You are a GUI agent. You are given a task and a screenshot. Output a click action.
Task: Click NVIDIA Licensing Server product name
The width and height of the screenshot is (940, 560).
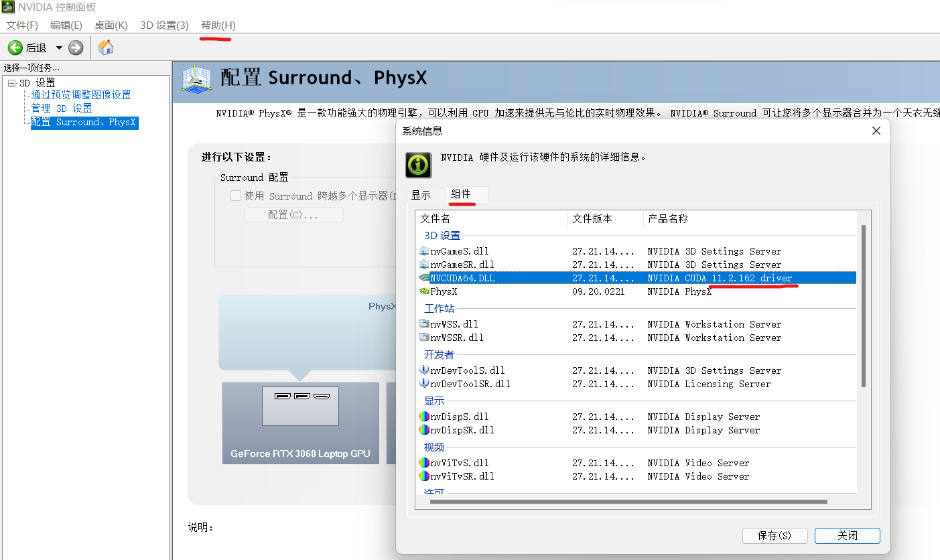coord(709,384)
